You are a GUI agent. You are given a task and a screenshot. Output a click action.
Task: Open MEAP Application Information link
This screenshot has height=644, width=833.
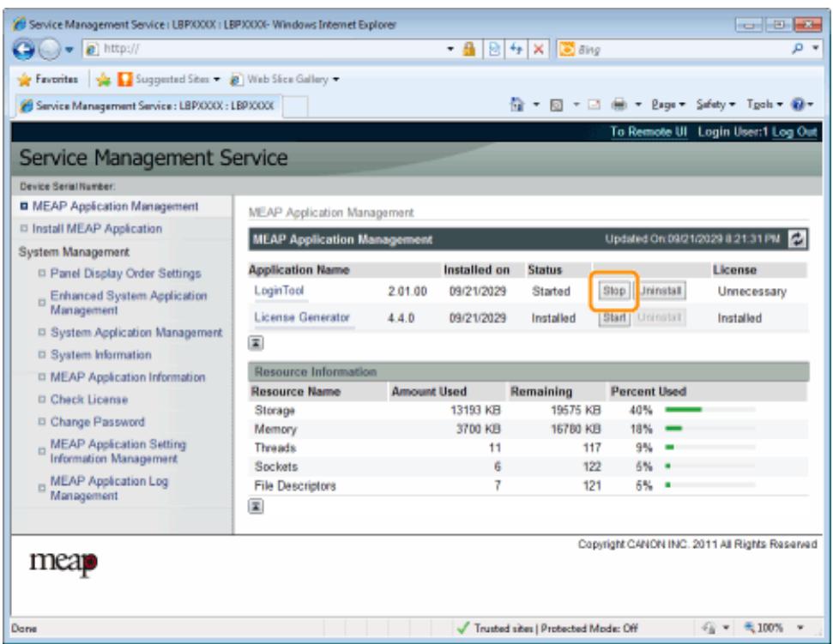(x=128, y=377)
